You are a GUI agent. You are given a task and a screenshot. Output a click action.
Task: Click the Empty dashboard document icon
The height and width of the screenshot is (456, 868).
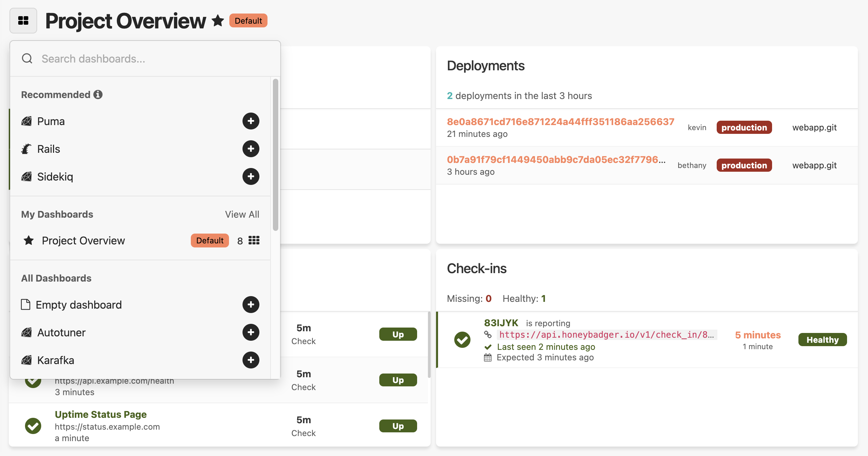pyautogui.click(x=26, y=305)
